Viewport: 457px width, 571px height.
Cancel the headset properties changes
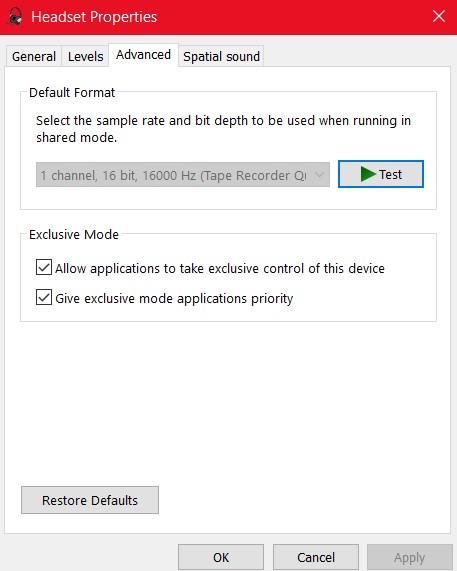(316, 557)
